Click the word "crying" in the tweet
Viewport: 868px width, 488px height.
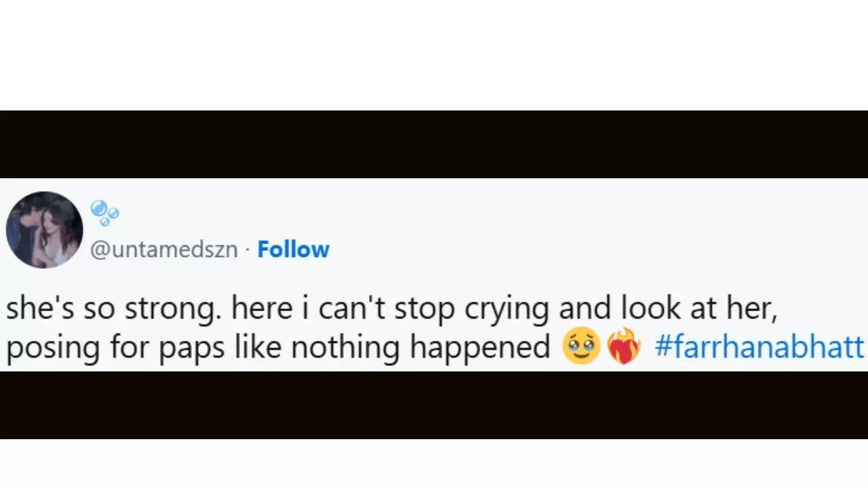click(x=506, y=310)
